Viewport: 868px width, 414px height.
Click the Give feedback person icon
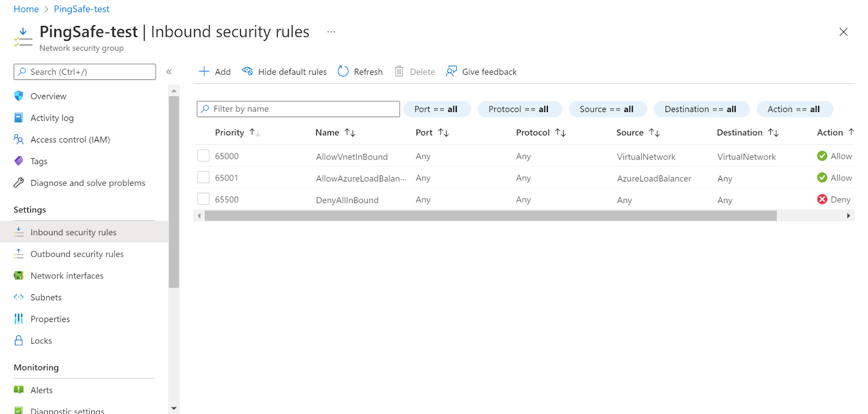coord(451,72)
